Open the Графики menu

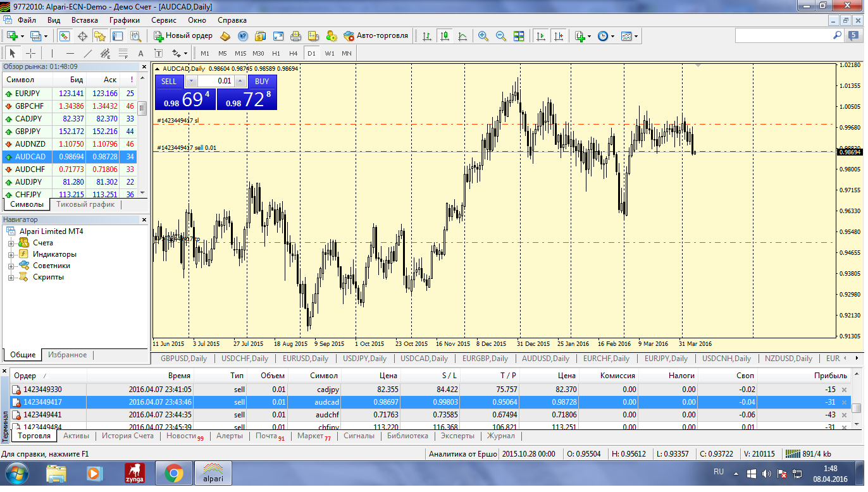(x=124, y=20)
